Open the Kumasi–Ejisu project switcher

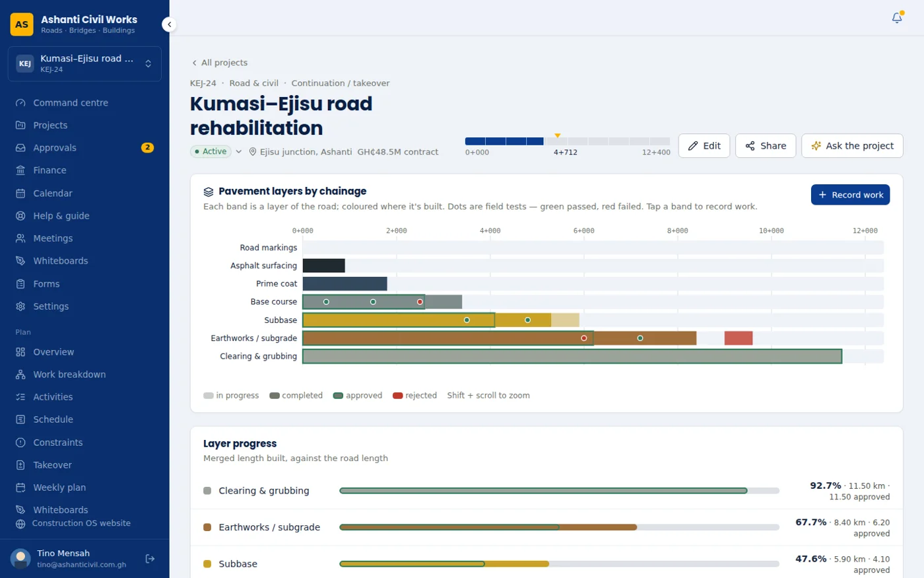84,64
